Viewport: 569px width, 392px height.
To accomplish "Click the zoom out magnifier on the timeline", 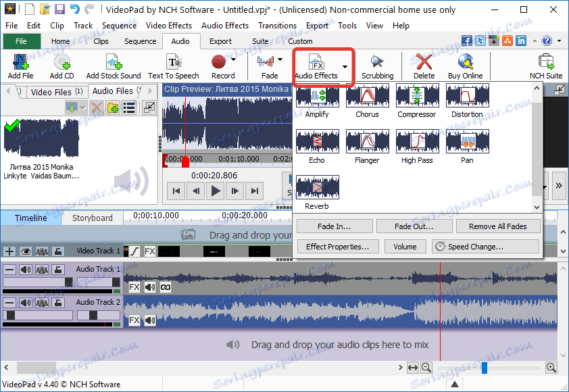I will [426, 368].
